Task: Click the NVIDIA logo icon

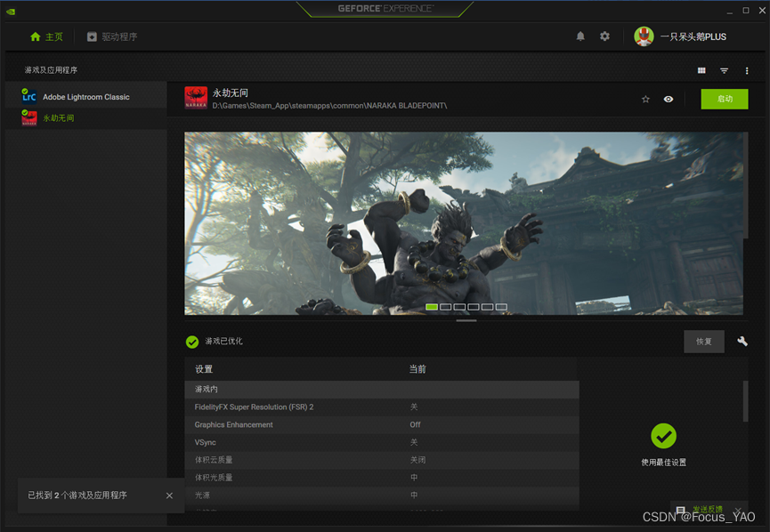Action: (11, 12)
